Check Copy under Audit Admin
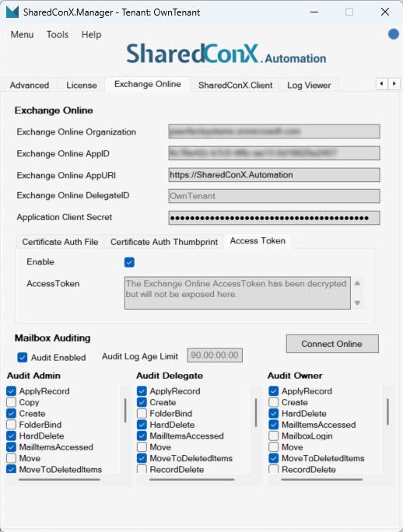 click(11, 402)
